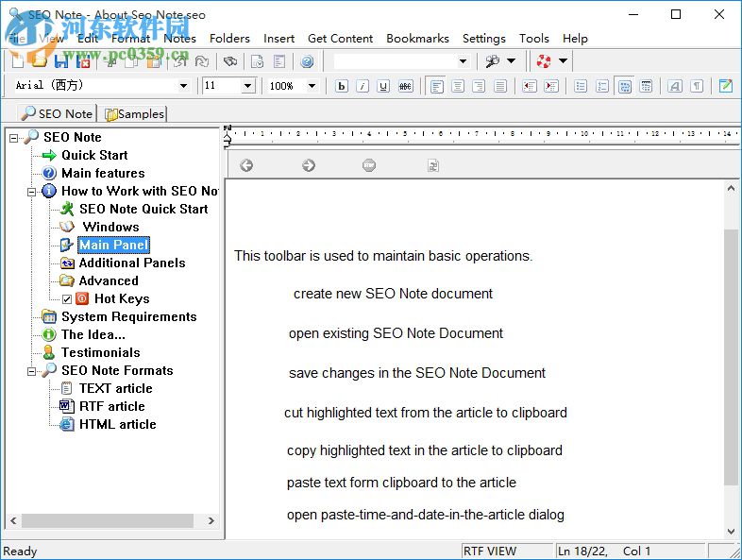
Task: Align text right
Action: pos(479,86)
